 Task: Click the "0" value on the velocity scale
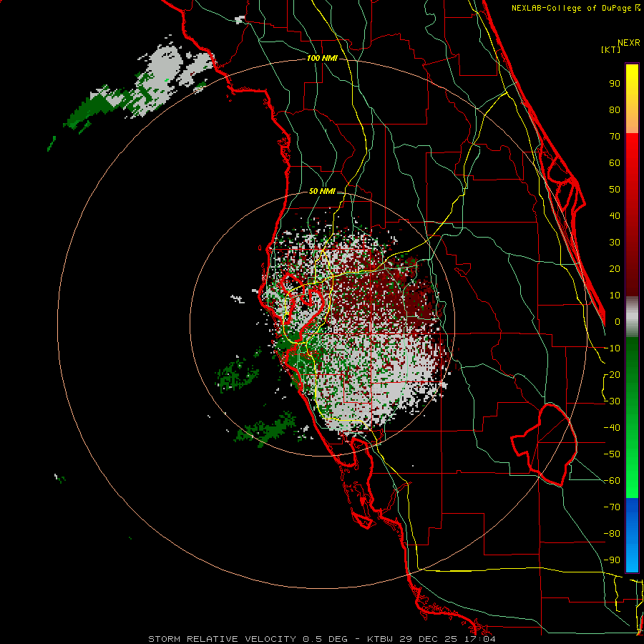[x=618, y=322]
